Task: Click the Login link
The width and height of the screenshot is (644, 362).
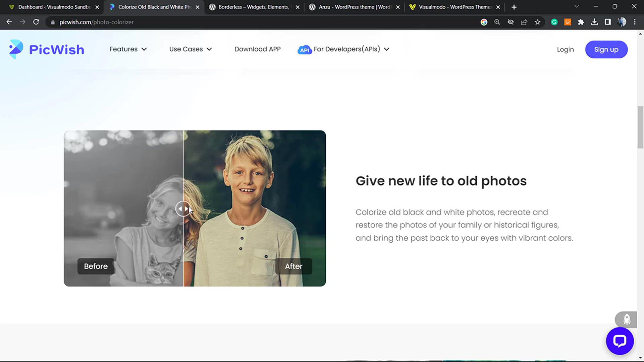Action: point(565,49)
